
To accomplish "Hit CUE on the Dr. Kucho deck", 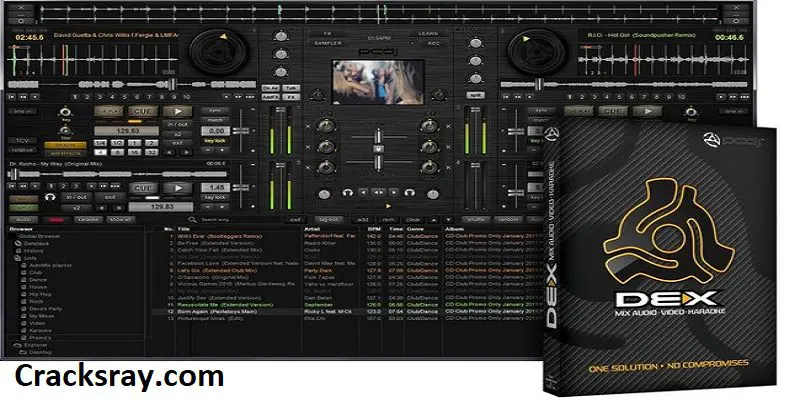I will pos(143,188).
